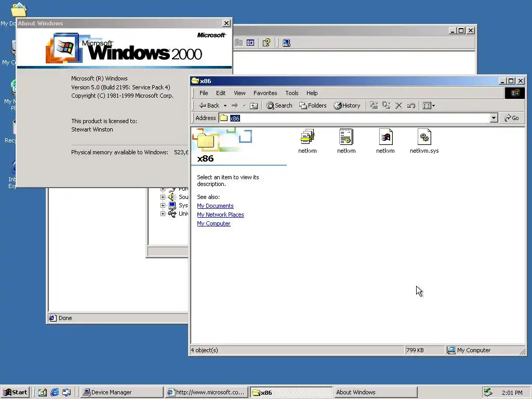The image size is (532, 399).
Task: Click the computer icon of the System tree node
Action: (x=172, y=205)
